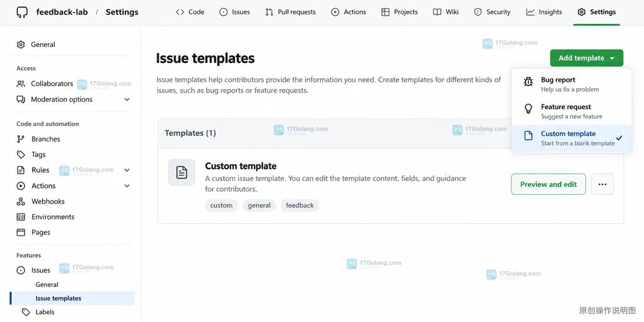Click the Environments icon in sidebar
644x322 pixels.
(21, 217)
